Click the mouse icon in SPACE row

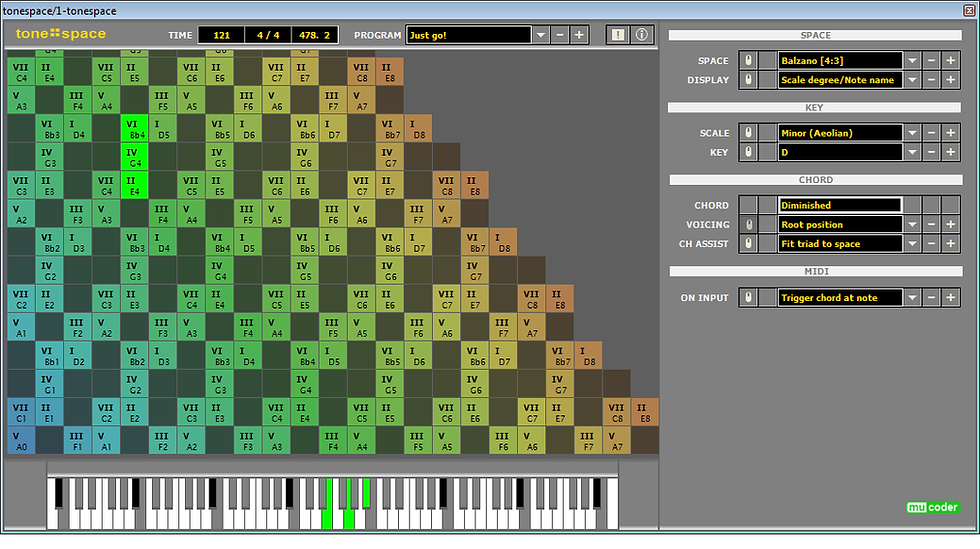pos(748,61)
